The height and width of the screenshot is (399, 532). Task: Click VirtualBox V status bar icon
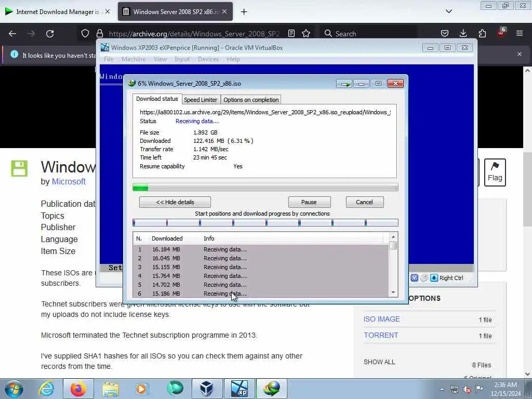[x=414, y=278]
